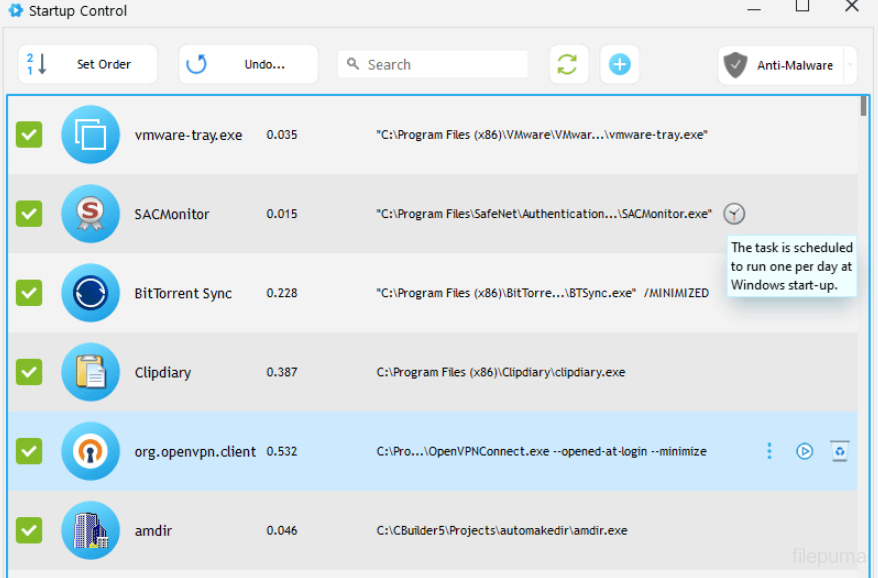
Task: Click the Startup Control title bar icon
Action: 16,10
